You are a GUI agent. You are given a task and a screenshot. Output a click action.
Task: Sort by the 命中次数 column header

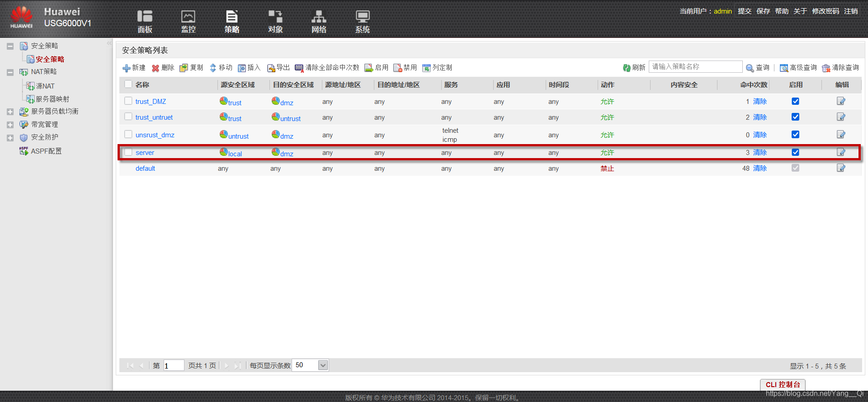point(754,85)
